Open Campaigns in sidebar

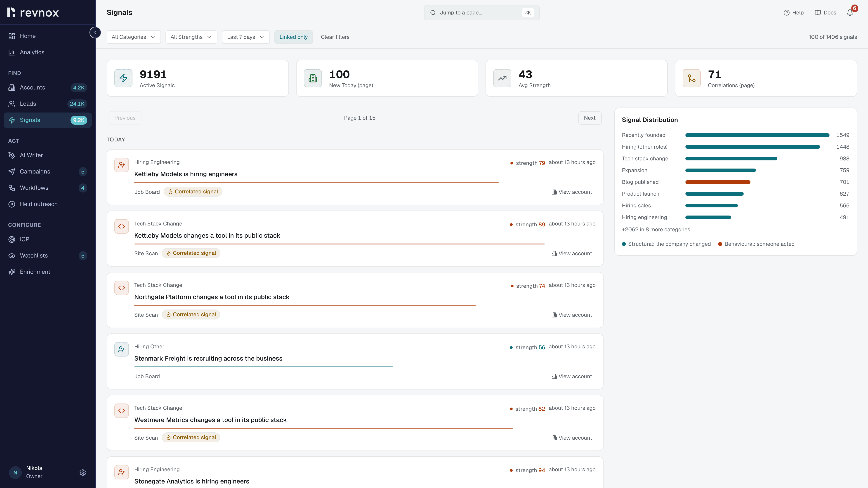[47, 171]
